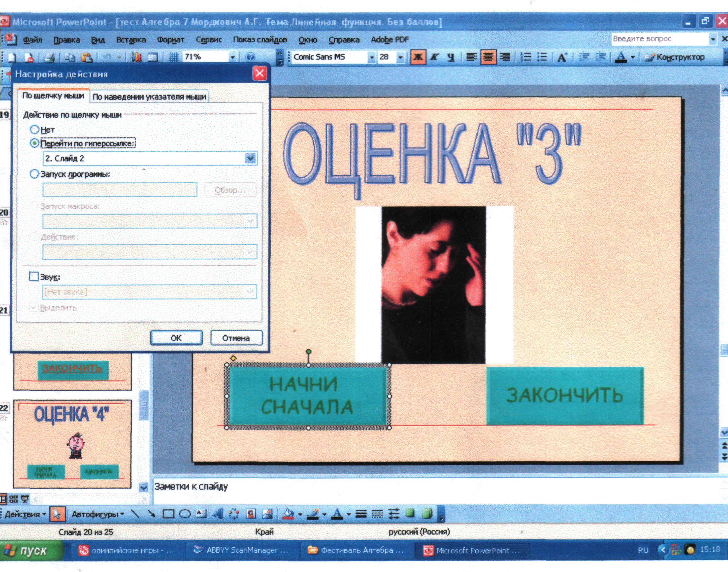
Task: Expand the hyperlink '2. Слайд 2' dropdown
Action: coord(250,158)
